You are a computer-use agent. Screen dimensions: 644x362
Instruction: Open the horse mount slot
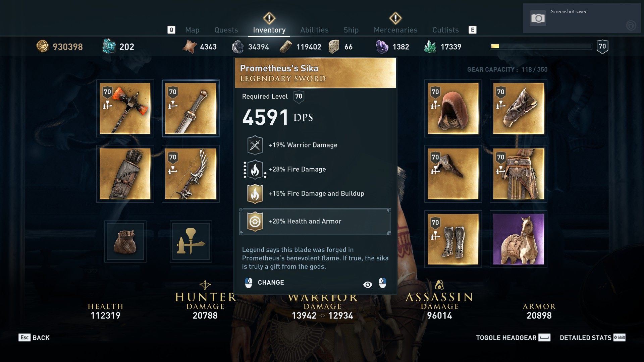519,239
